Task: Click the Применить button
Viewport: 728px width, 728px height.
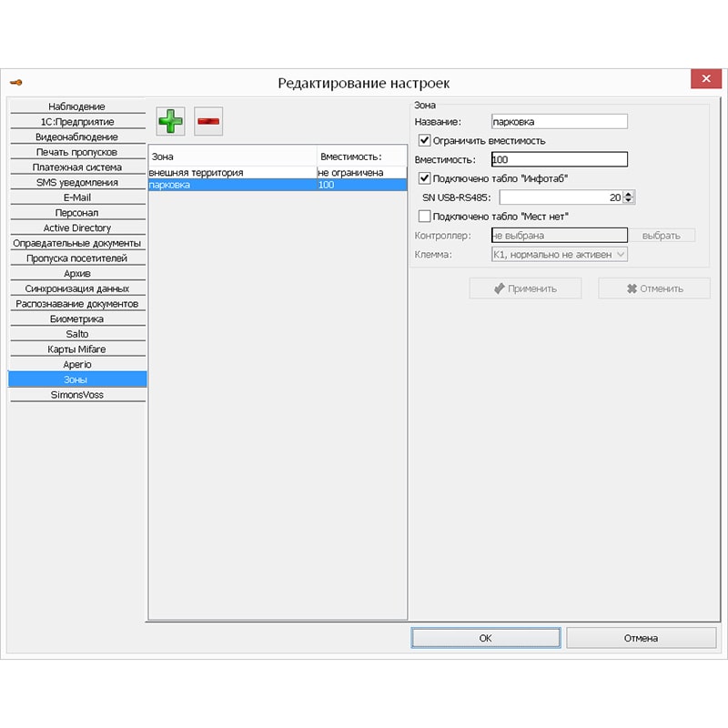Action: pyautogui.click(x=524, y=288)
